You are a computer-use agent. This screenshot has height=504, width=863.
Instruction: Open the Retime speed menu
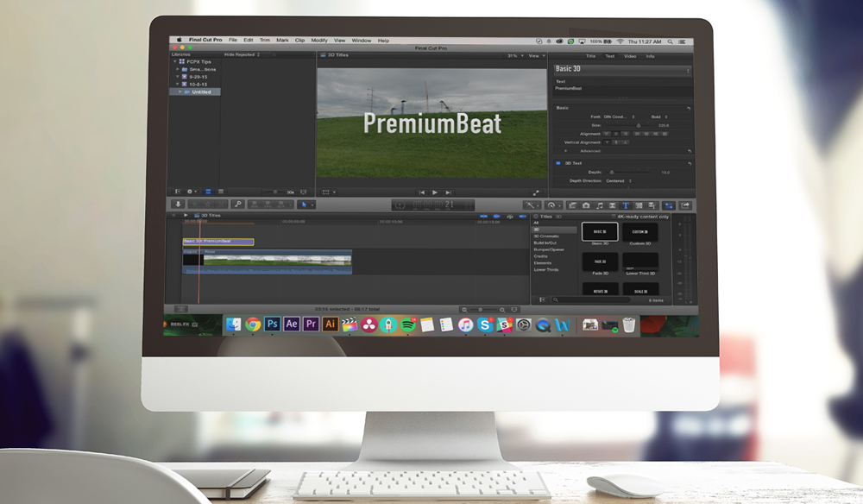552,205
